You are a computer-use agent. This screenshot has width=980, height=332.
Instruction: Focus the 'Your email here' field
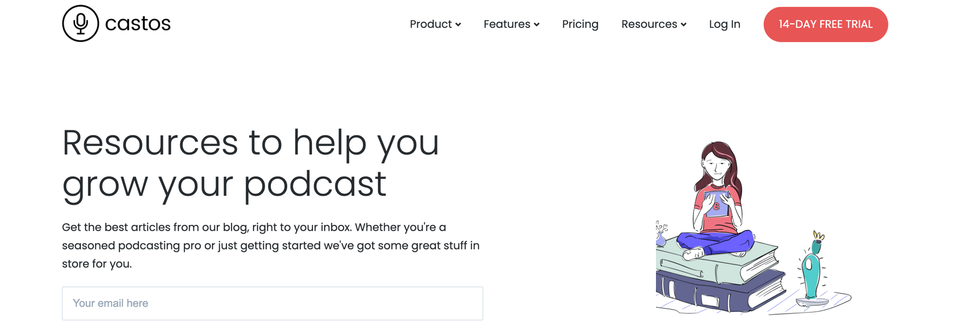pos(272,303)
